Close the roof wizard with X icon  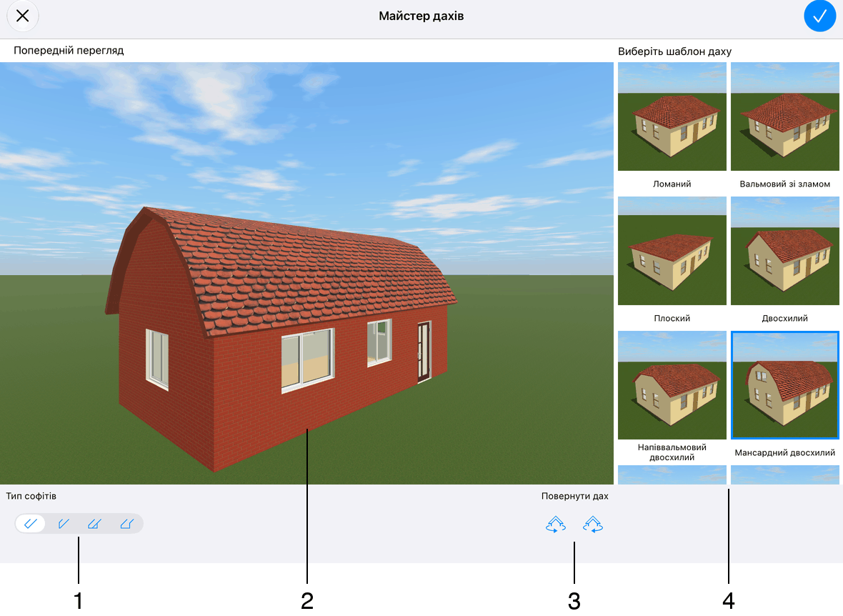pyautogui.click(x=23, y=16)
